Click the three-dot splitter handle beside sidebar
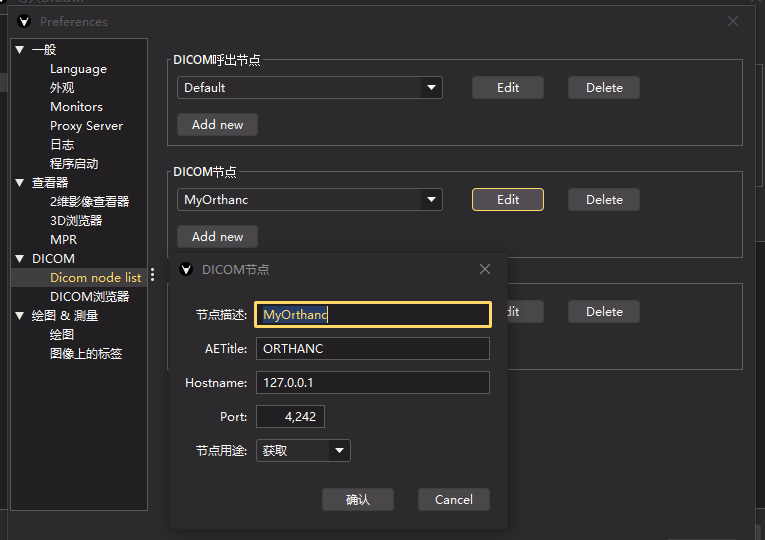This screenshot has width=765, height=540. point(153,275)
